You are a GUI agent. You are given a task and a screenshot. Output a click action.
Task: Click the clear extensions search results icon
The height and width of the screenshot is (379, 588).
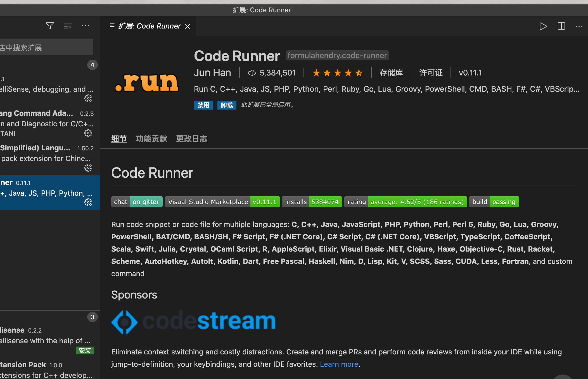pyautogui.click(x=68, y=26)
